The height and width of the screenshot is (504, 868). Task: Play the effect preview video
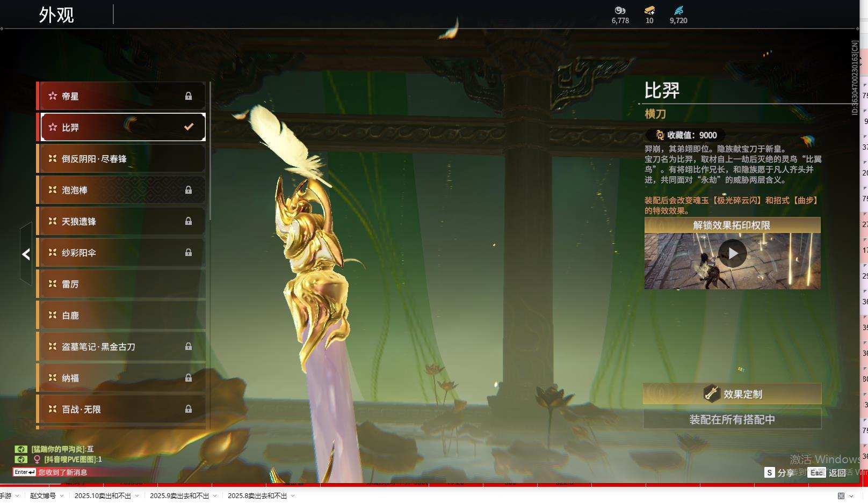click(733, 253)
